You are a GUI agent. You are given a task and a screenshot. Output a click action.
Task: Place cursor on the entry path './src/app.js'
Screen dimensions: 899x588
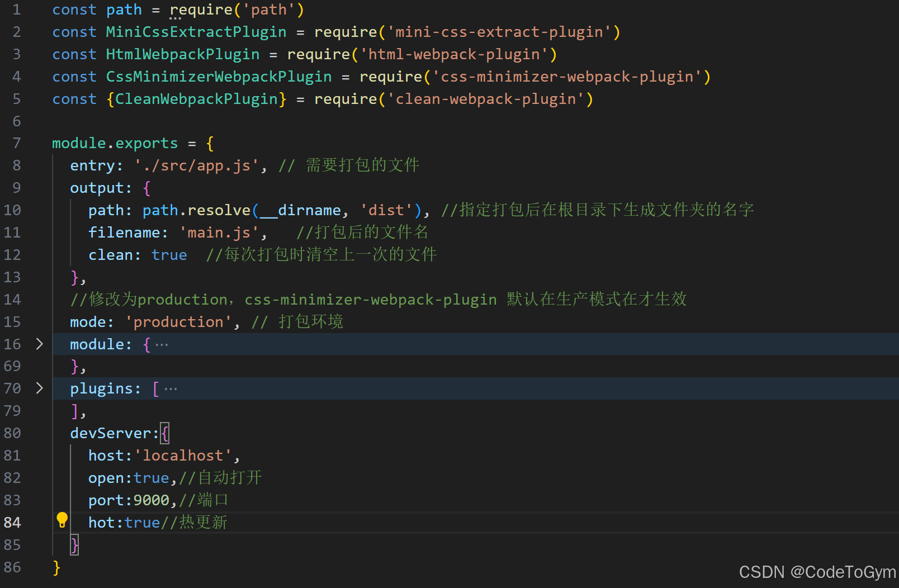(197, 165)
